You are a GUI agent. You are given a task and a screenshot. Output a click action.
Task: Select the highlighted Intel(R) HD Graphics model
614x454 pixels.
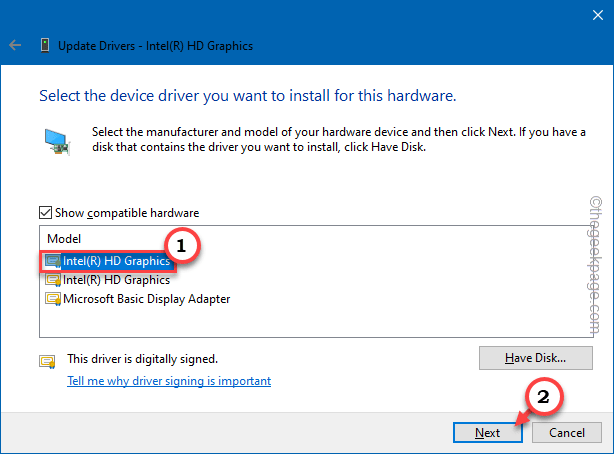(x=116, y=262)
